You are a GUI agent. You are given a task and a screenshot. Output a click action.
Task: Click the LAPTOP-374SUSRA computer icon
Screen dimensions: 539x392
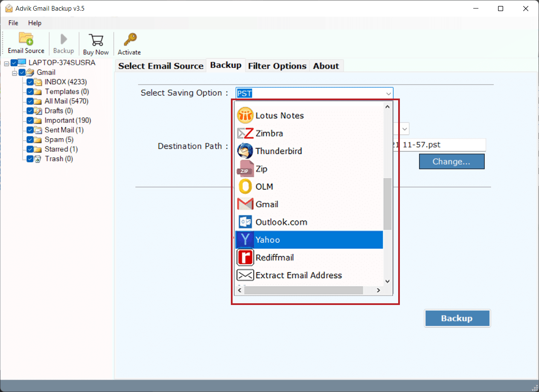click(x=22, y=63)
